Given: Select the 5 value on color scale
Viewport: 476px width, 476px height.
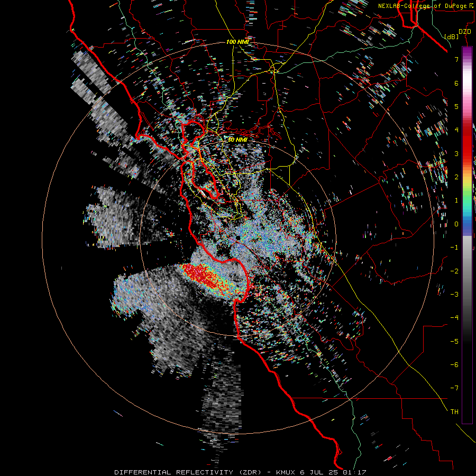Looking at the screenshot, I should [x=456, y=106].
